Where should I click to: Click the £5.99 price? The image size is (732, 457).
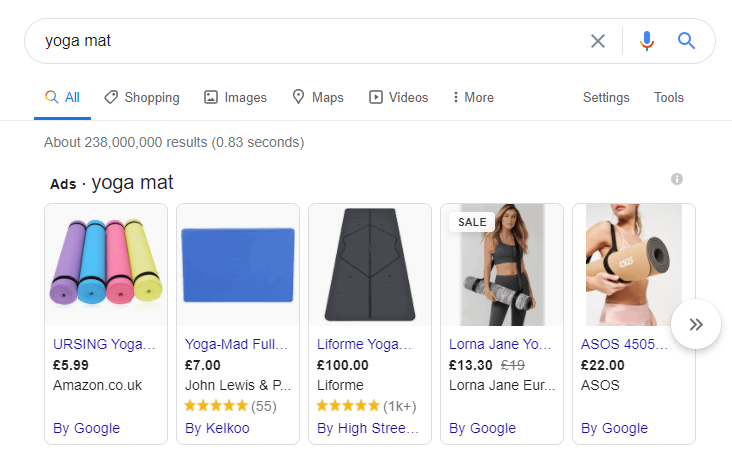pos(70,365)
